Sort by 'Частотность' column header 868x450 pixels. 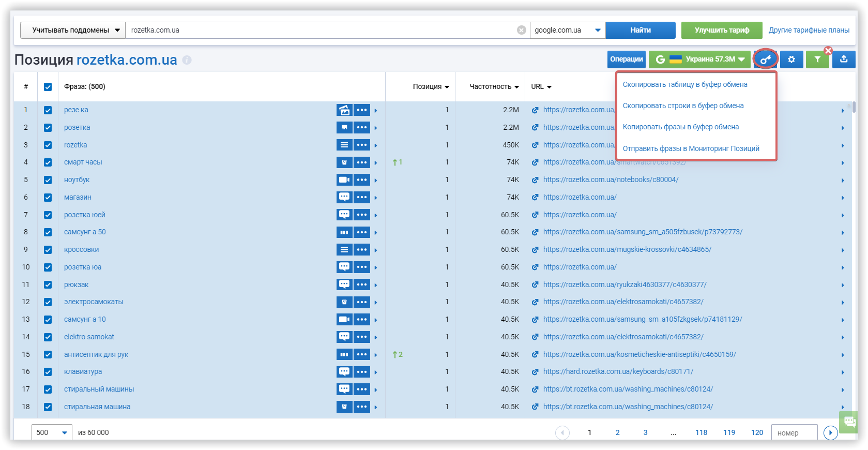(x=494, y=87)
